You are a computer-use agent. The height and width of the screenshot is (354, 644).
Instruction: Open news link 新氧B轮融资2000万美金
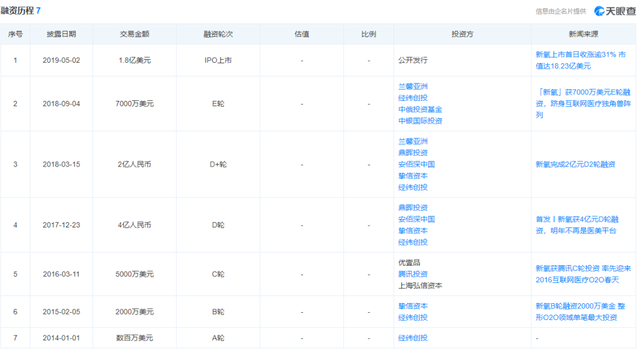point(580,312)
